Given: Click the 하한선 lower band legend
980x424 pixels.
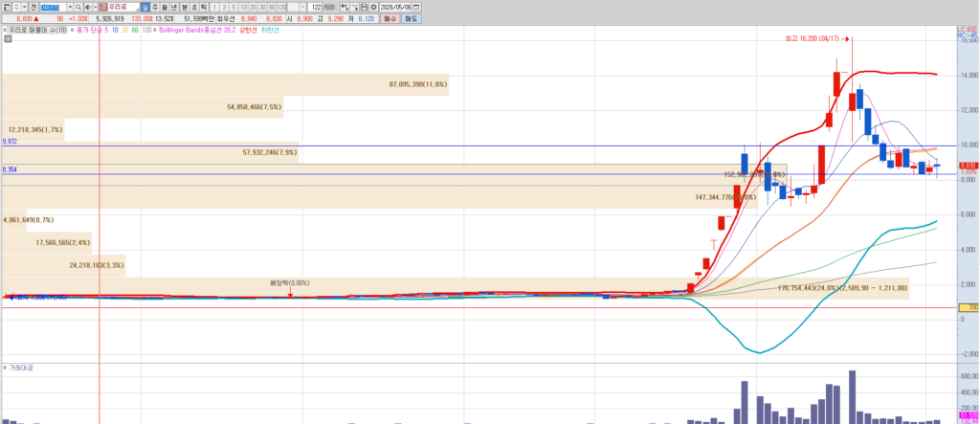Looking at the screenshot, I should point(269,30).
